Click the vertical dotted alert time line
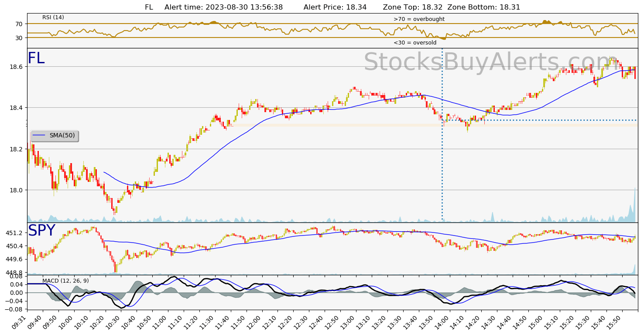The image size is (644, 335). pyautogui.click(x=442, y=135)
